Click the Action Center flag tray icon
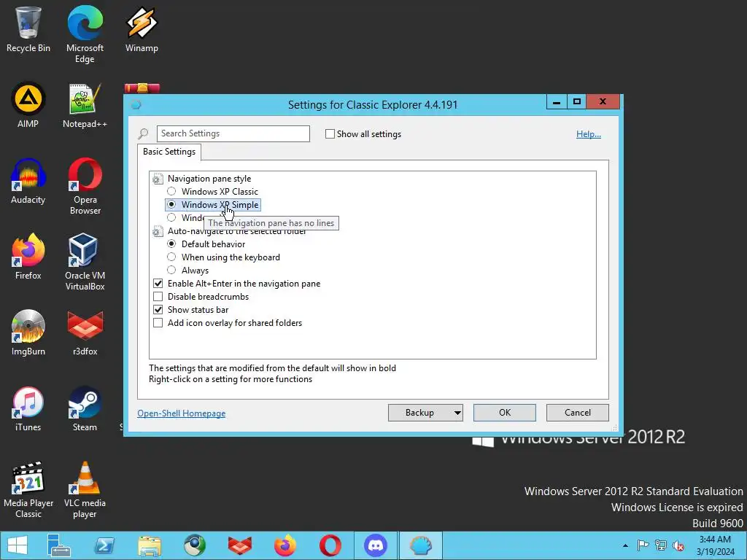The height and width of the screenshot is (560, 747). tap(643, 545)
